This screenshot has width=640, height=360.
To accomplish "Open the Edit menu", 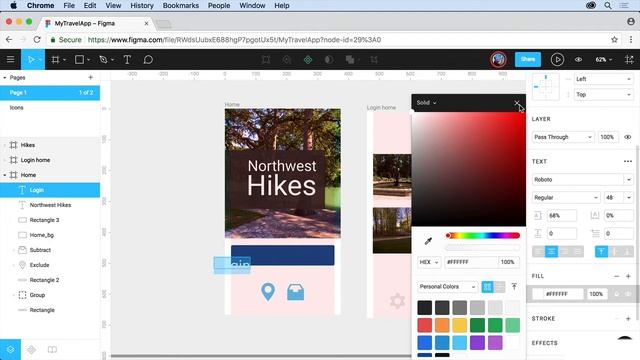I will coord(90,6).
